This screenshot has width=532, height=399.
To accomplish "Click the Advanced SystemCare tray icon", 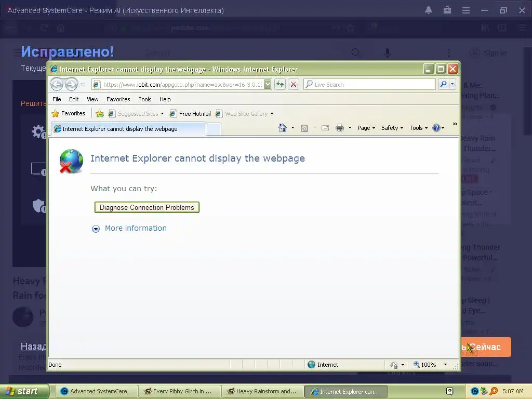I will [475, 392].
